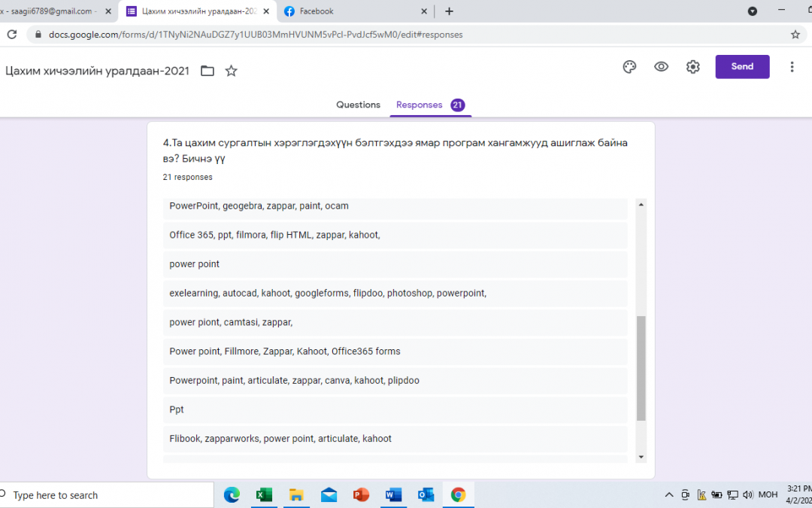Select response starting with exelearning, autocad
This screenshot has width=812, height=508.
coord(395,294)
